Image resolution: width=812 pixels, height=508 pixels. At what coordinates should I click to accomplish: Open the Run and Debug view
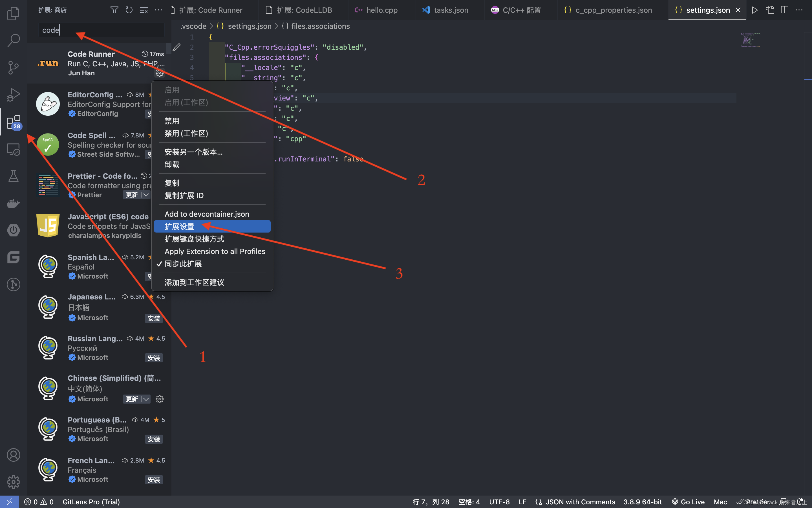[x=14, y=95]
